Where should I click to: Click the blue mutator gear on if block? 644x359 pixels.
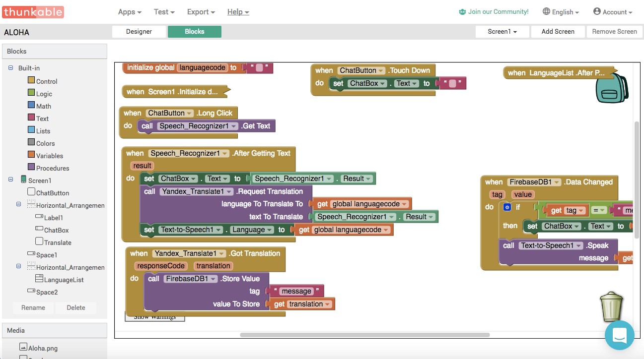click(507, 207)
